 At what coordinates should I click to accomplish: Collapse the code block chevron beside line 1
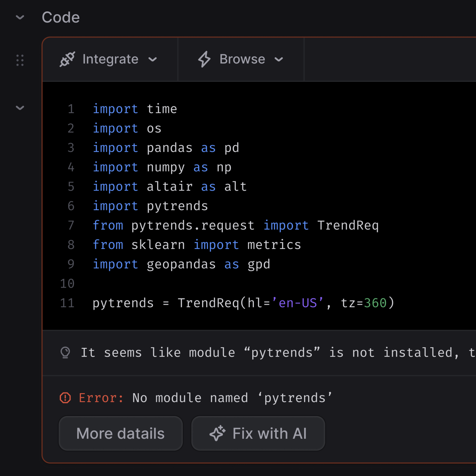tap(20, 108)
